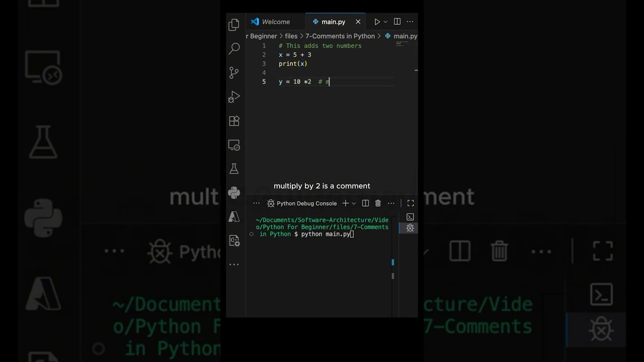This screenshot has width=644, height=362.
Task: Click the editor minimap preview
Action: click(x=403, y=44)
